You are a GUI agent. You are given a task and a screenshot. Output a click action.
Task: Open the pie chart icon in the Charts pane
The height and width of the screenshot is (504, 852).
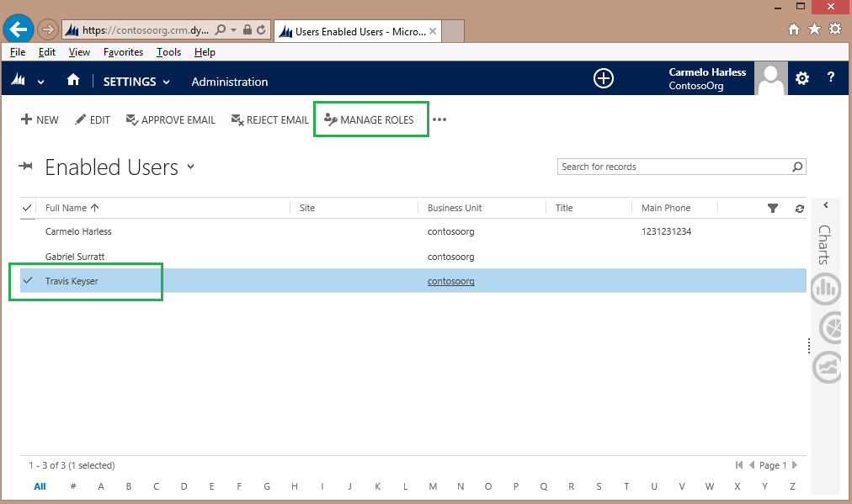coord(827,328)
